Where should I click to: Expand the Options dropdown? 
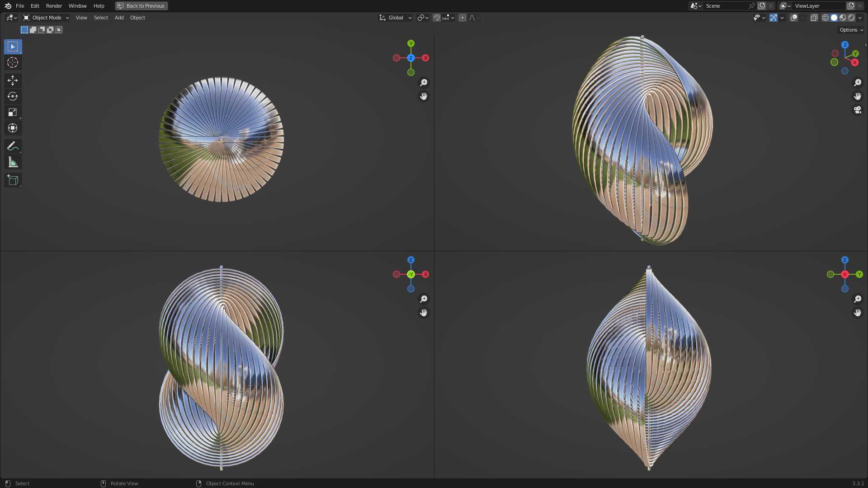[x=851, y=30]
